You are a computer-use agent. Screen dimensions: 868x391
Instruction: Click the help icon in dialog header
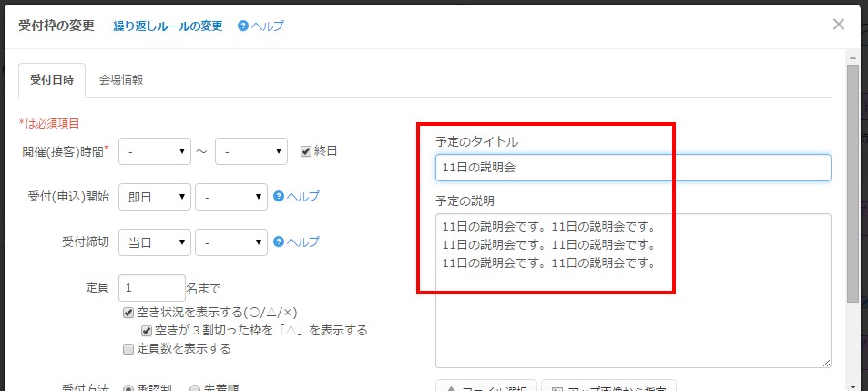(242, 26)
